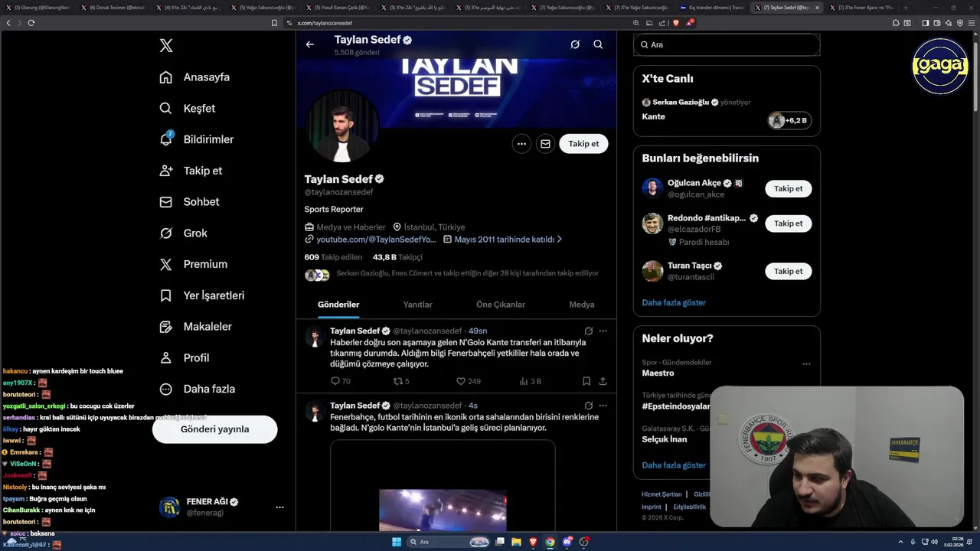The image size is (980, 551).
Task: Follow Turan Taşçı
Action: tap(788, 271)
